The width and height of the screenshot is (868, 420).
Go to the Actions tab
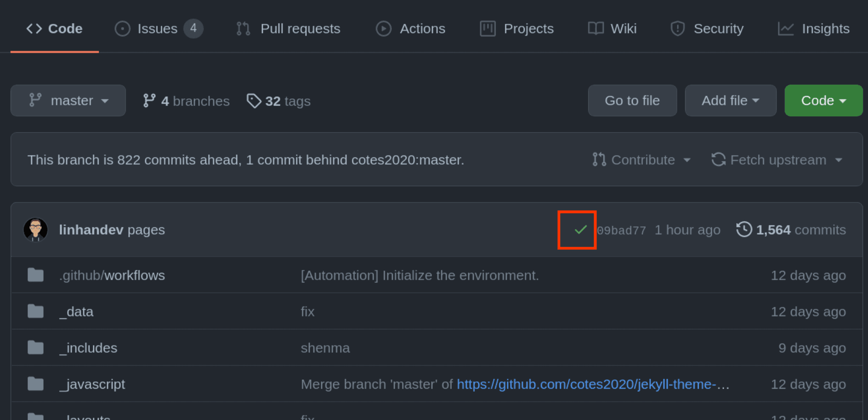pos(411,29)
